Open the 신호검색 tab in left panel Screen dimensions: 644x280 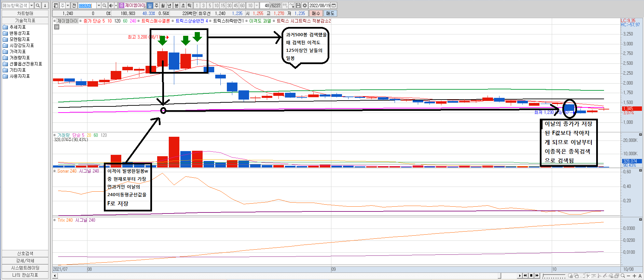[x=25, y=253]
